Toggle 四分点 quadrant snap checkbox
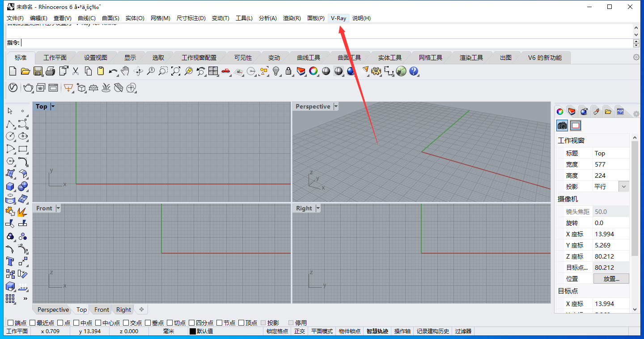Viewport: 644px width, 339px height. point(191,322)
